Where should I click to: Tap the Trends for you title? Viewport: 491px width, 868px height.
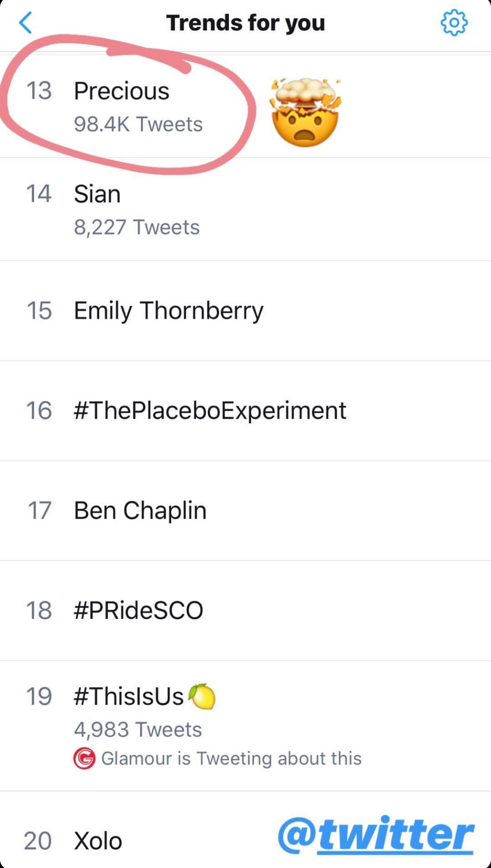coord(246,23)
